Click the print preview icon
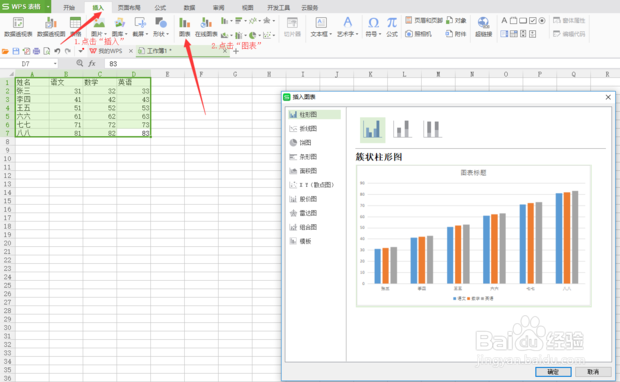This screenshot has width=620, height=382. point(47,51)
